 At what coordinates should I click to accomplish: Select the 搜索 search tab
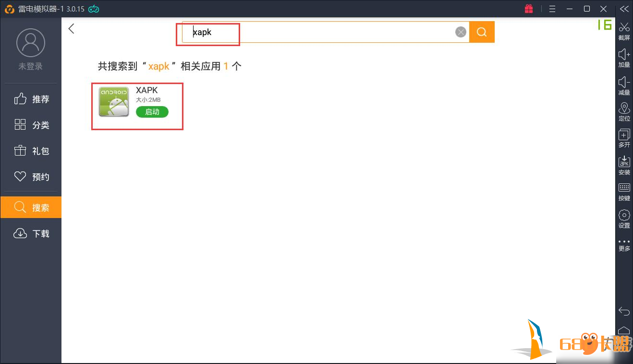pos(31,207)
